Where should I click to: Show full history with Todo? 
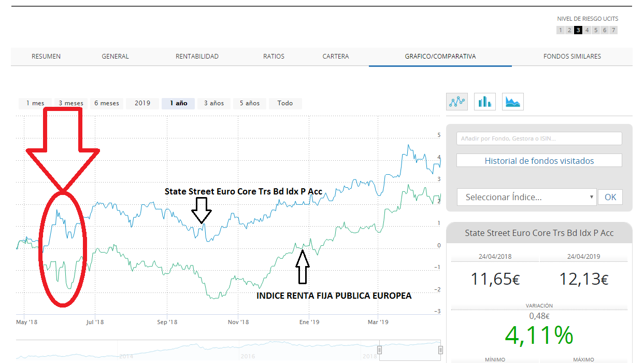(285, 103)
